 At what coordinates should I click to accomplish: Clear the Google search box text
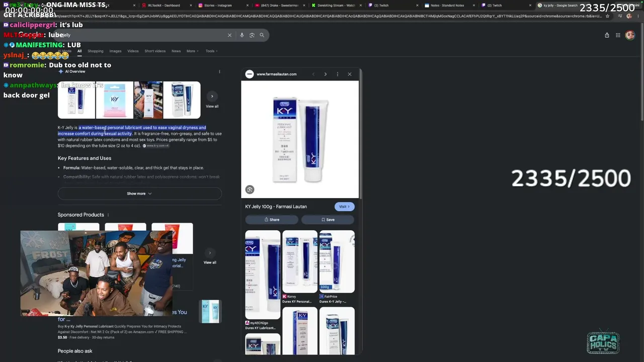pyautogui.click(x=229, y=35)
